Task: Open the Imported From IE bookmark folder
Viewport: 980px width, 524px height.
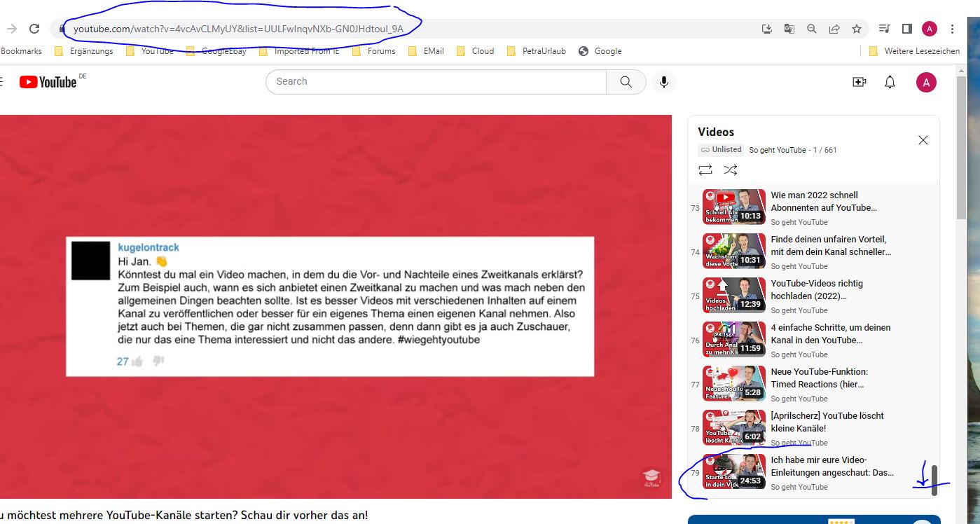Action: [299, 51]
